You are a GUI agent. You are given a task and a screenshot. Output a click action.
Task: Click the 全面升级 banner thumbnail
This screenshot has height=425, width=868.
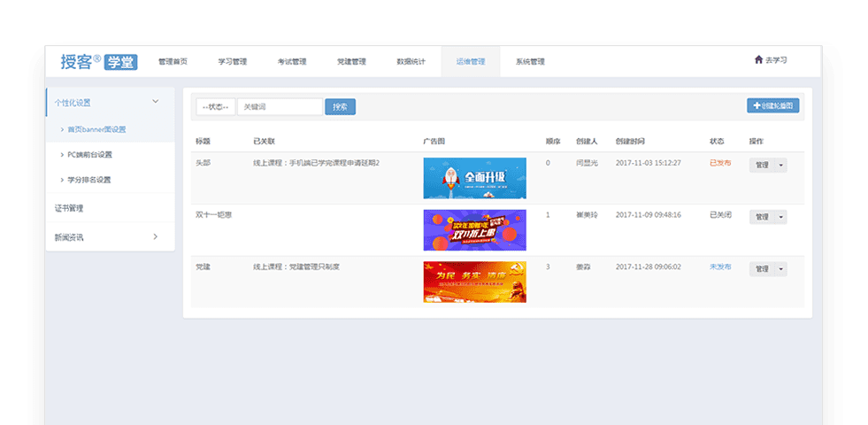475,179
